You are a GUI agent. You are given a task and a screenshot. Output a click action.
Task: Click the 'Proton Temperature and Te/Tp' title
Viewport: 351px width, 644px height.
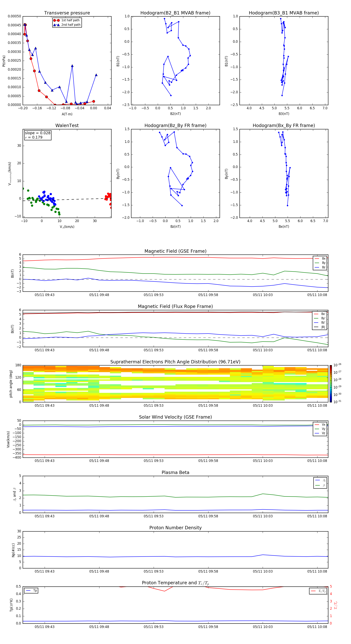point(175,583)
